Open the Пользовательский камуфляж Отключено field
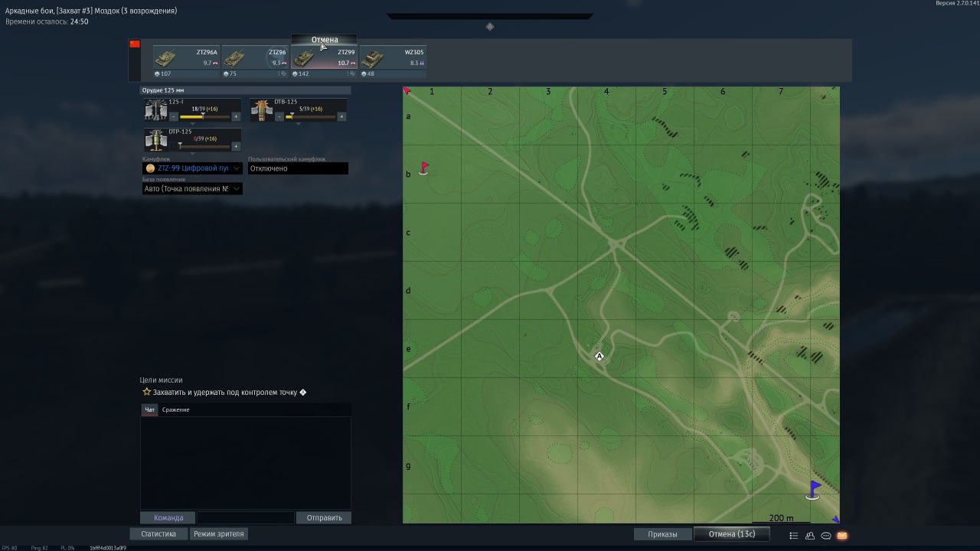The image size is (980, 551). click(298, 168)
